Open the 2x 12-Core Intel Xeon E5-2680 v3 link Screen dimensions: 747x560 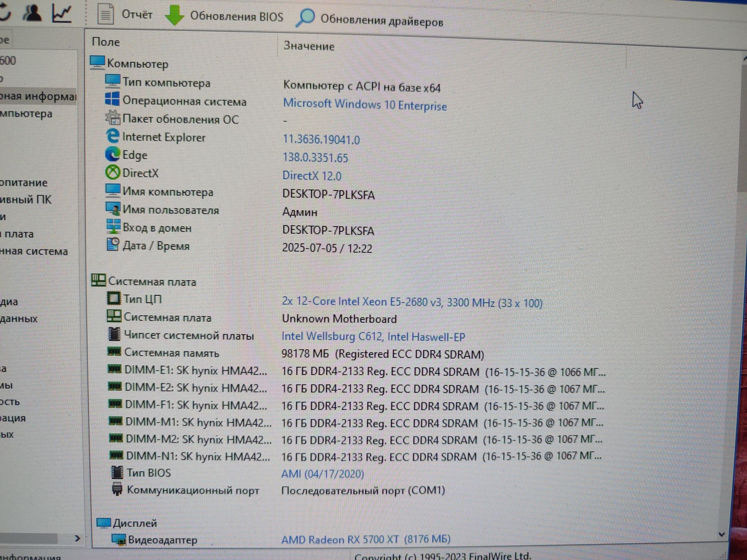(x=412, y=302)
